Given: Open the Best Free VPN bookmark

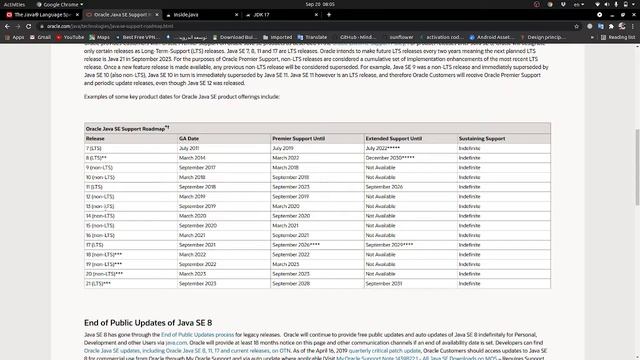Looking at the screenshot, I should click(x=138, y=37).
